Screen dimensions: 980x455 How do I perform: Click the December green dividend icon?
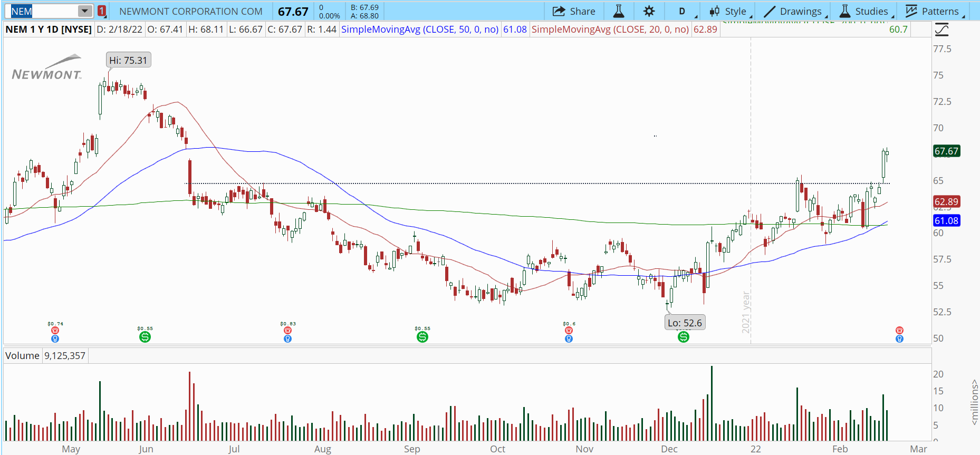pos(684,337)
